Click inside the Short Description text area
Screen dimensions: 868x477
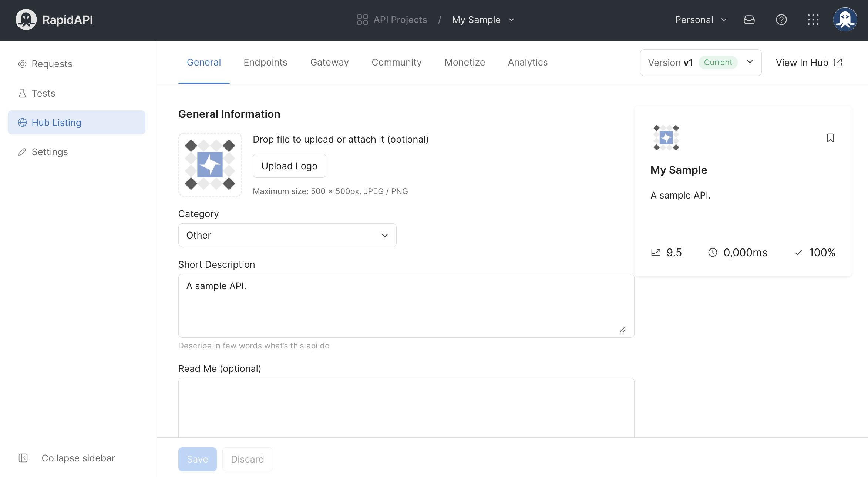coord(406,306)
